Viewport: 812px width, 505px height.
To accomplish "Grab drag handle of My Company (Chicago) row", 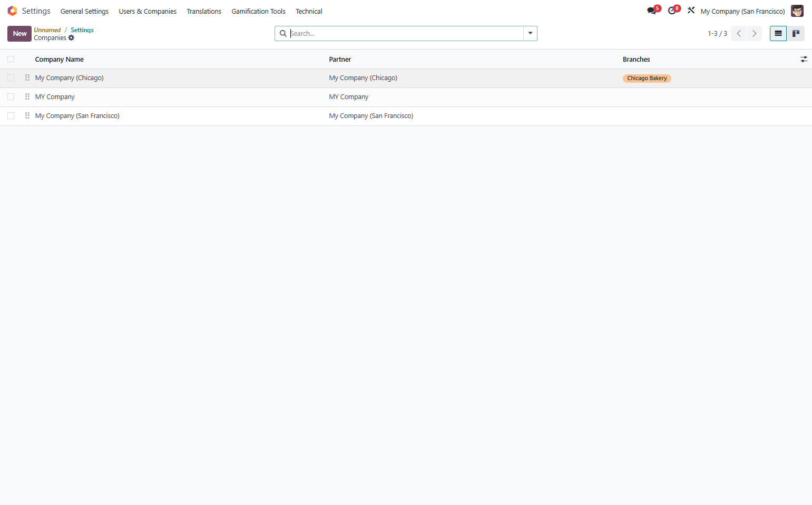I will (27, 78).
